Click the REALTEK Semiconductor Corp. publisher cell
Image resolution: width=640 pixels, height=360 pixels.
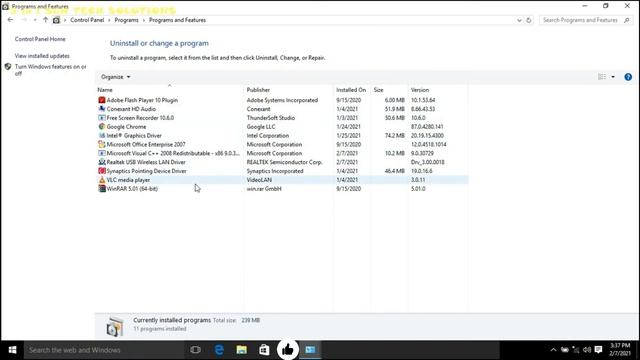click(284, 162)
